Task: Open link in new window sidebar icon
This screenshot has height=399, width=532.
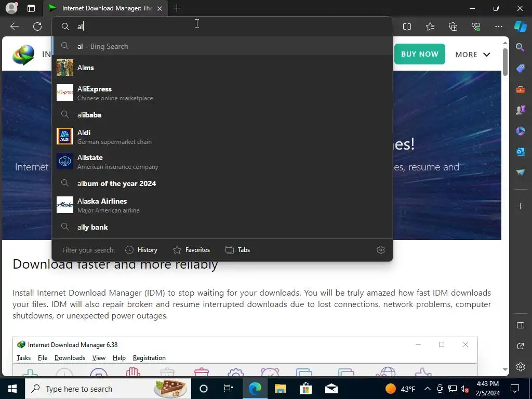Action: tap(520, 346)
